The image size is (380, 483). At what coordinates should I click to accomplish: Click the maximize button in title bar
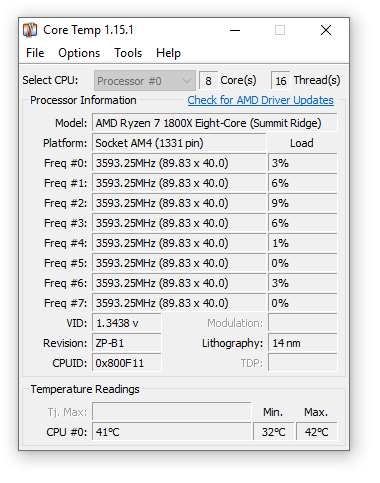pos(280,30)
